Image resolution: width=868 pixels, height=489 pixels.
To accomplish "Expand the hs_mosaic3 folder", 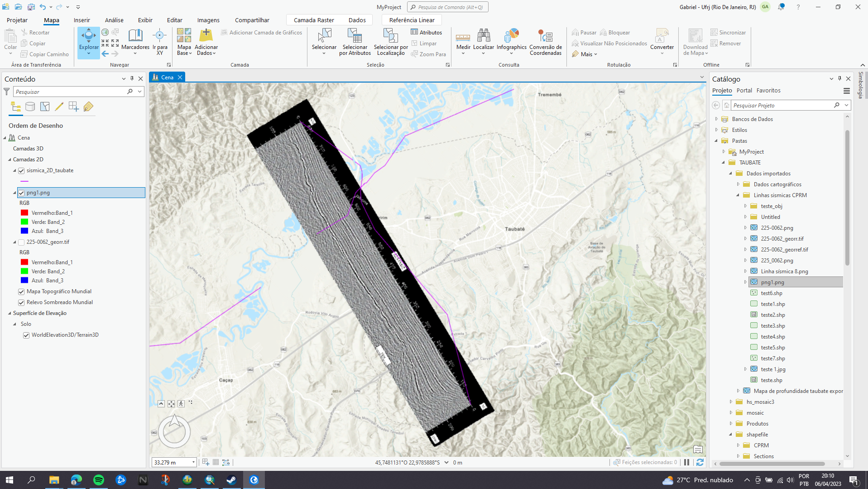I will 731,402.
